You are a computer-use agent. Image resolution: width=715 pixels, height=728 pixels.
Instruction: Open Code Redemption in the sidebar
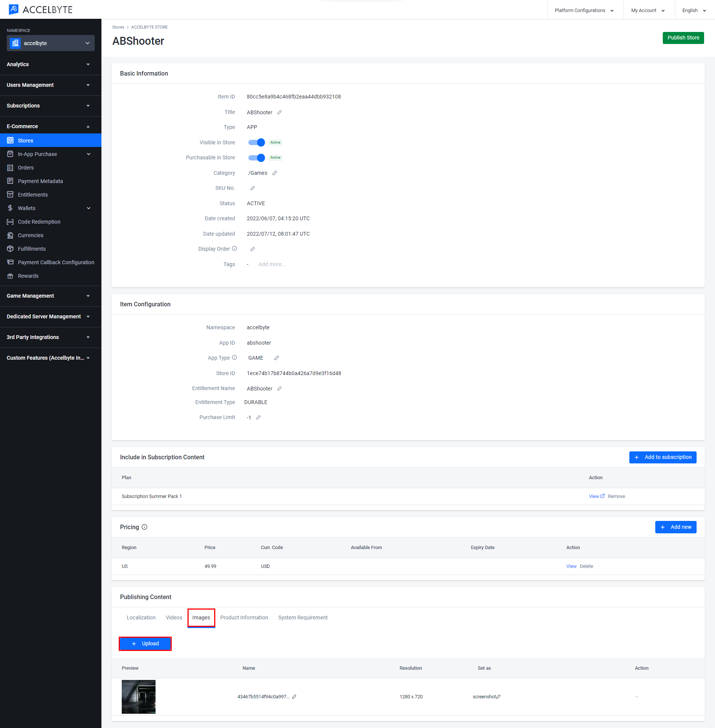tap(51, 221)
